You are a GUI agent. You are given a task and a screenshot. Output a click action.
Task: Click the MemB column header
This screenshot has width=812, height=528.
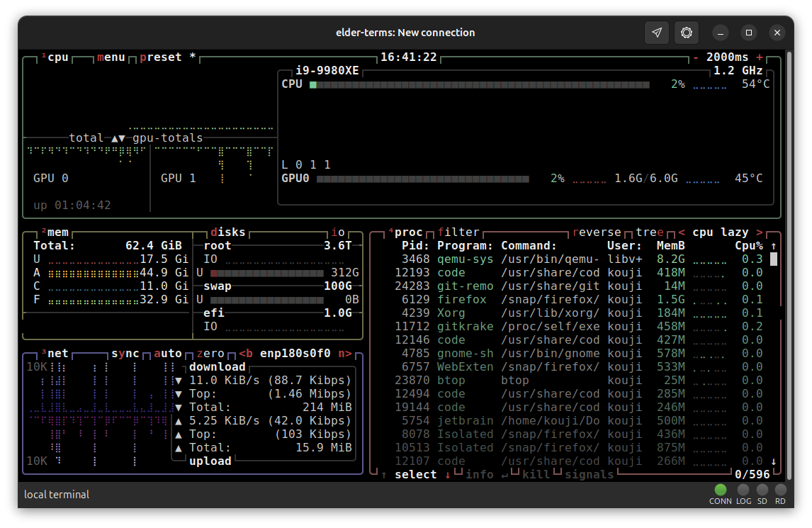pyautogui.click(x=670, y=246)
